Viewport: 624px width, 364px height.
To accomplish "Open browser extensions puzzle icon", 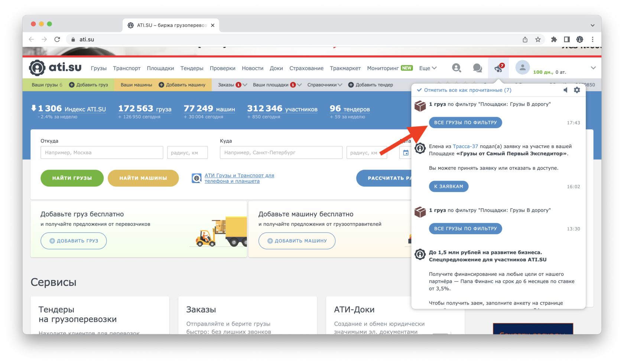I will click(554, 39).
